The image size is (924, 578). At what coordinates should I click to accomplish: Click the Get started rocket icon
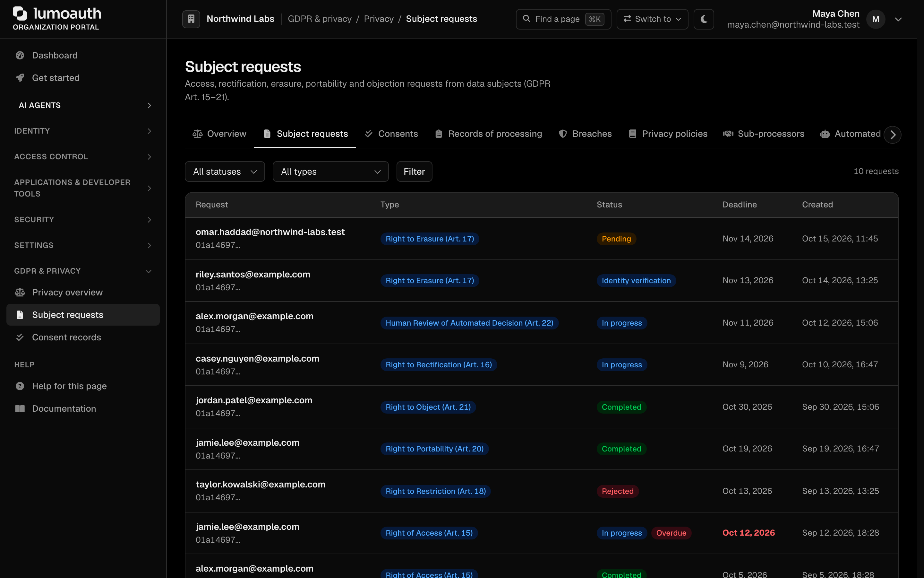20,78
